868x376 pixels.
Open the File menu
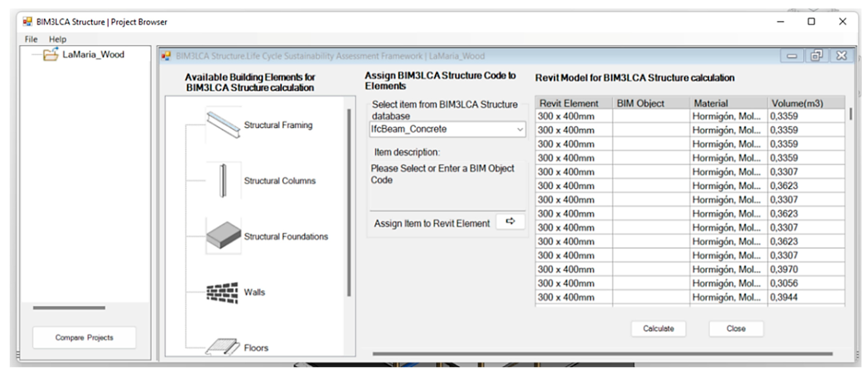pos(31,39)
